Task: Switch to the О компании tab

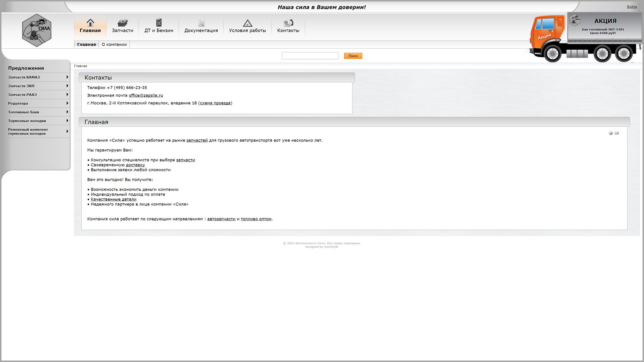Action: (x=114, y=45)
